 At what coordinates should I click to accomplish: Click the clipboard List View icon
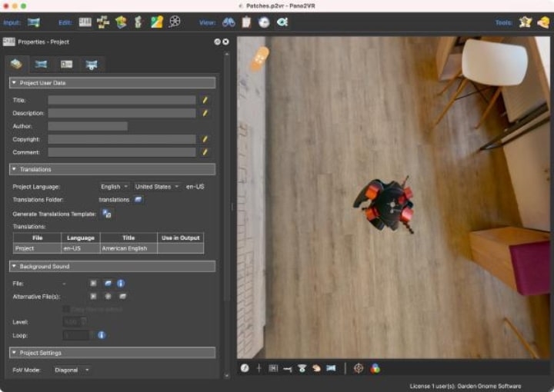click(x=246, y=22)
